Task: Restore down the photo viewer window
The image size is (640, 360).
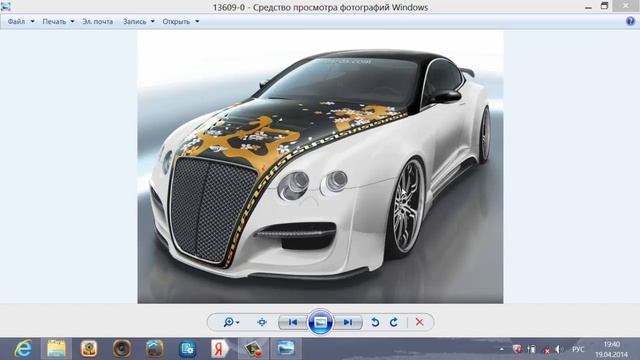Action: click(604, 6)
